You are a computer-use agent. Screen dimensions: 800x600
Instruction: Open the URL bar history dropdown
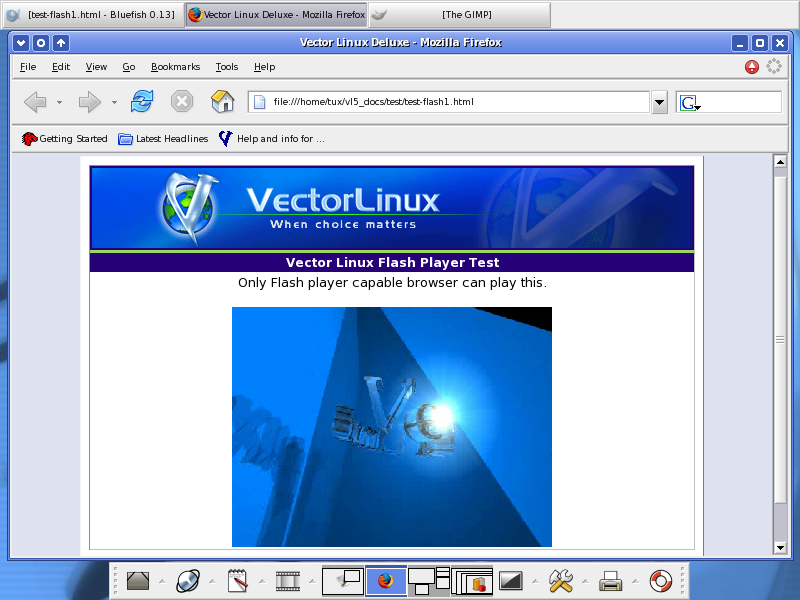(660, 102)
